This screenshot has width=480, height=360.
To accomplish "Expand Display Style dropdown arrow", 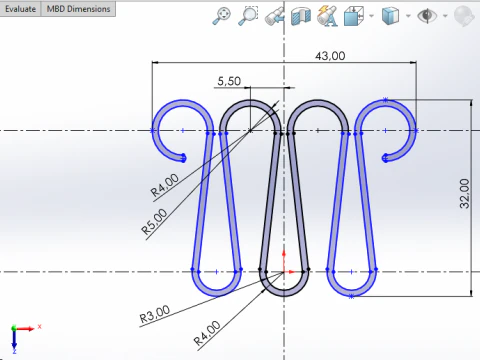I will pos(408,16).
